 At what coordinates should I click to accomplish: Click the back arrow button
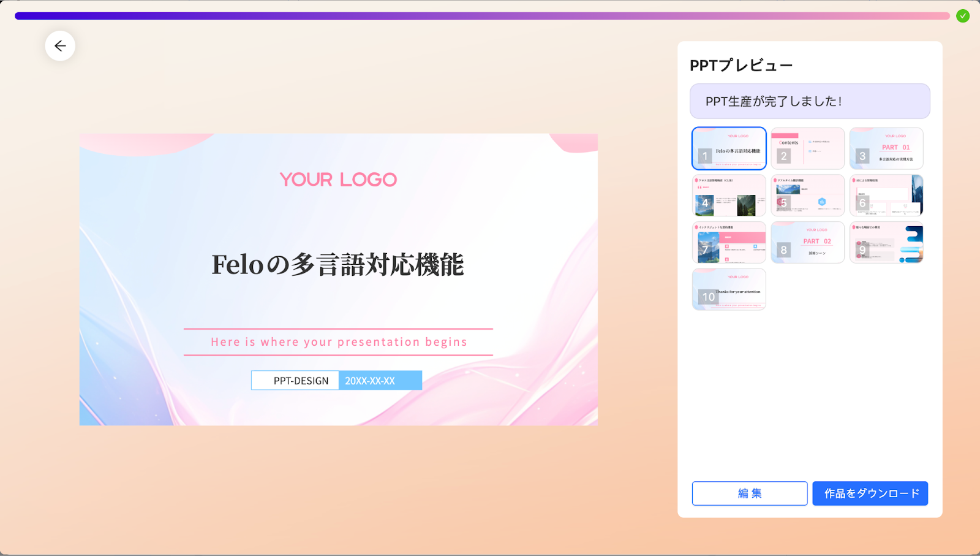tap(60, 46)
